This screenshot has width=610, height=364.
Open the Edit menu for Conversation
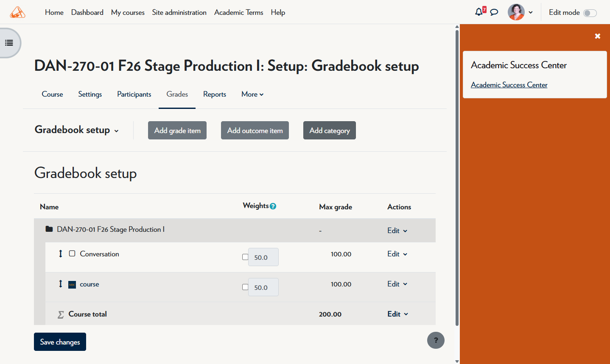pos(397,254)
